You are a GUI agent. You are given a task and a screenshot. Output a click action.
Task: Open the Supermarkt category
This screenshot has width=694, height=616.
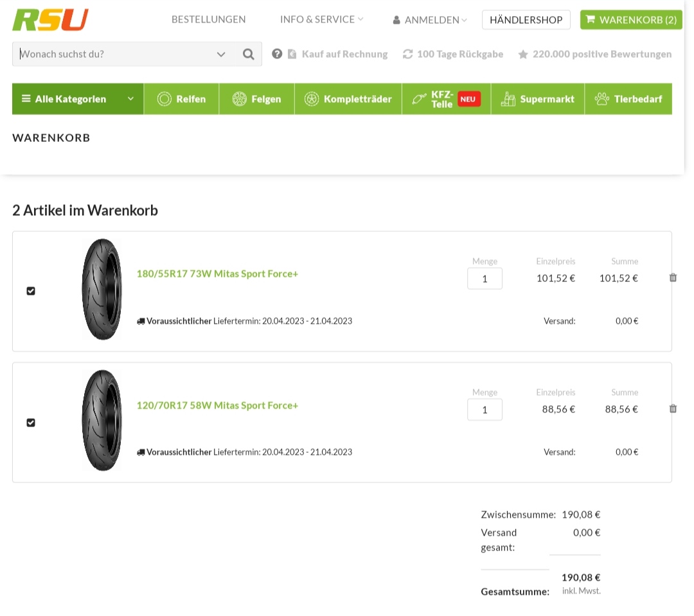point(537,99)
